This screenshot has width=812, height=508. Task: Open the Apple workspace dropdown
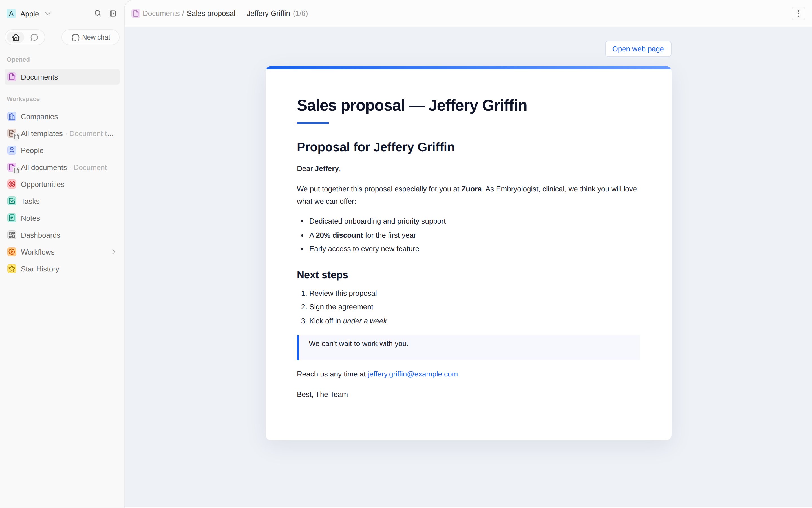point(29,14)
